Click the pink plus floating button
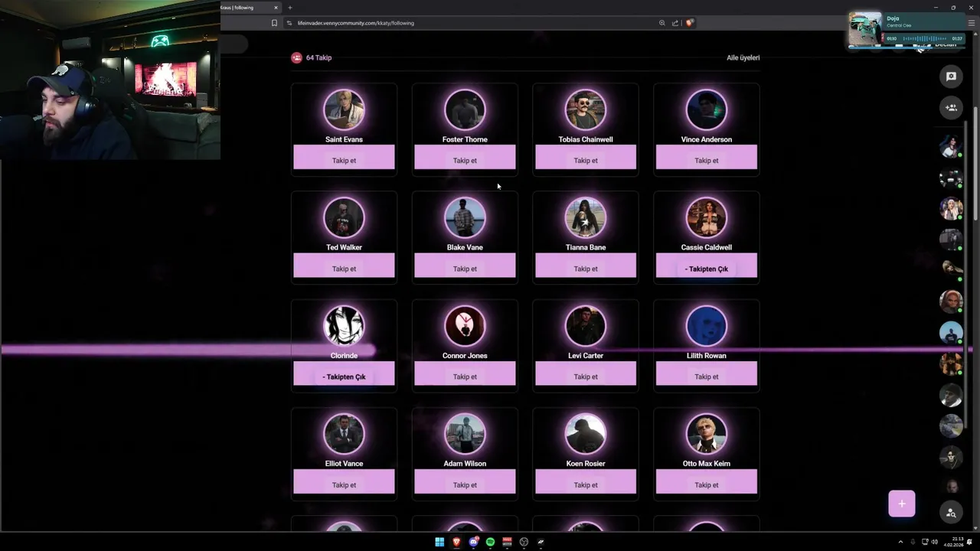 click(902, 504)
